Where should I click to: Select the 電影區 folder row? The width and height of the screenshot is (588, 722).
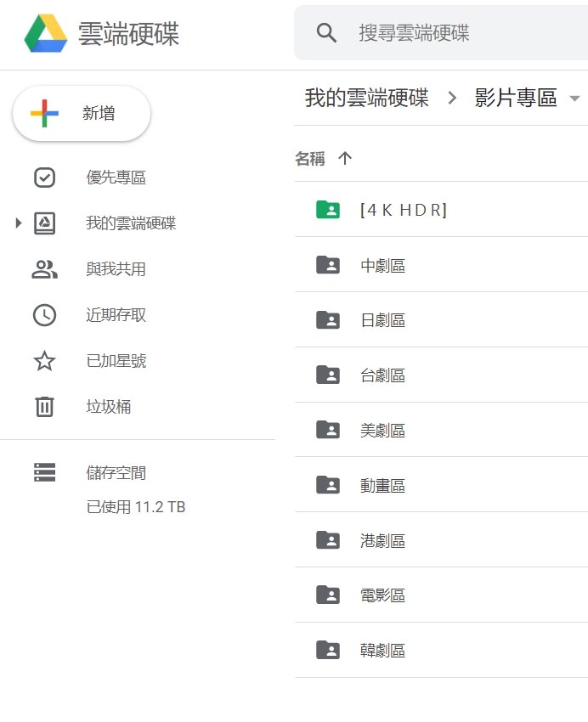pyautogui.click(x=441, y=595)
